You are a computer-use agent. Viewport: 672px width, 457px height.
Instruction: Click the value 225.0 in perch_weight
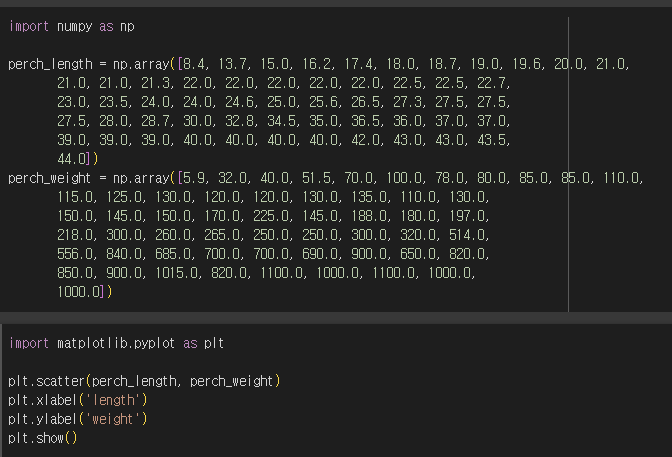(271, 216)
